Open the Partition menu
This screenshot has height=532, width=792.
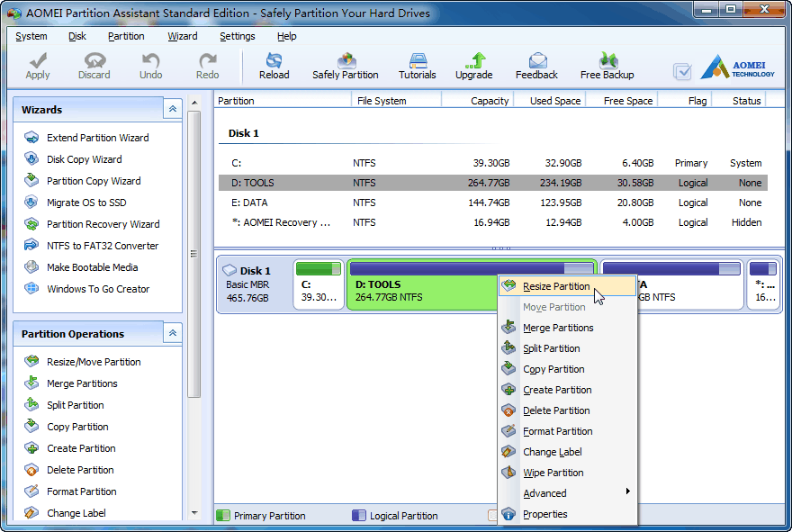click(126, 36)
